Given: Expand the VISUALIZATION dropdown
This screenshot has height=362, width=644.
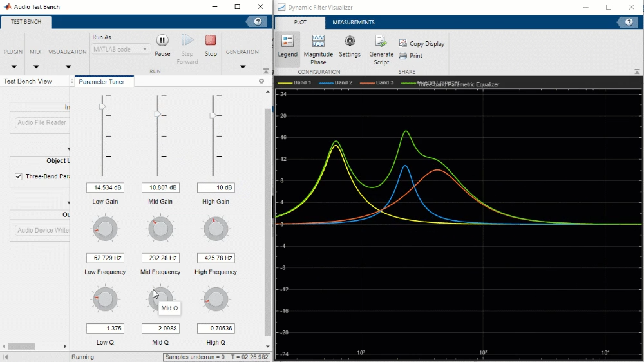Looking at the screenshot, I should (x=68, y=66).
